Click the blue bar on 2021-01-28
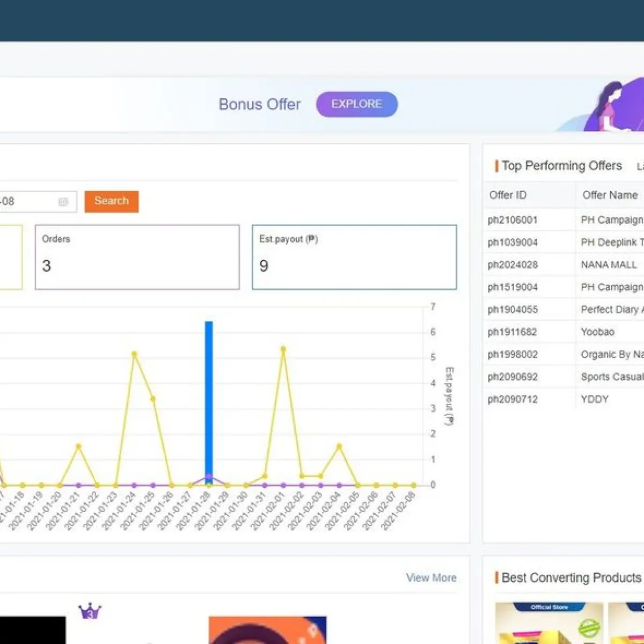The image size is (644, 644). click(209, 403)
